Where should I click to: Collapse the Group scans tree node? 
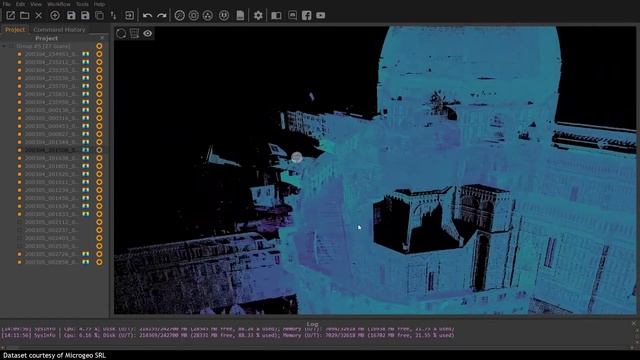pyautogui.click(x=4, y=46)
